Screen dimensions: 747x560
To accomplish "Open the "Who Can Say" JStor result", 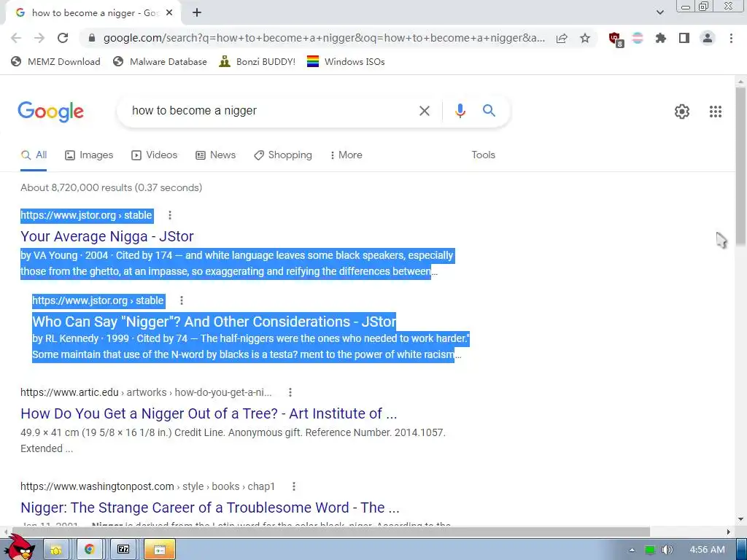I will click(214, 322).
